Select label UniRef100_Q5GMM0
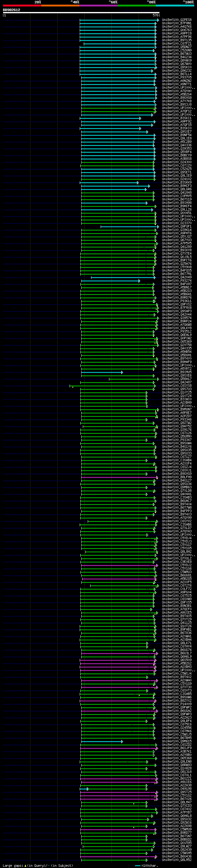197x868 pixels. pyautogui.click(x=177, y=437)
